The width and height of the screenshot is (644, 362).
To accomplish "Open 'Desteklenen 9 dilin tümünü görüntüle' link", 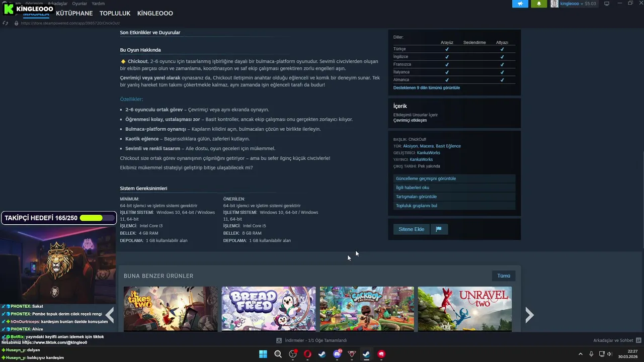I will pyautogui.click(x=427, y=88).
